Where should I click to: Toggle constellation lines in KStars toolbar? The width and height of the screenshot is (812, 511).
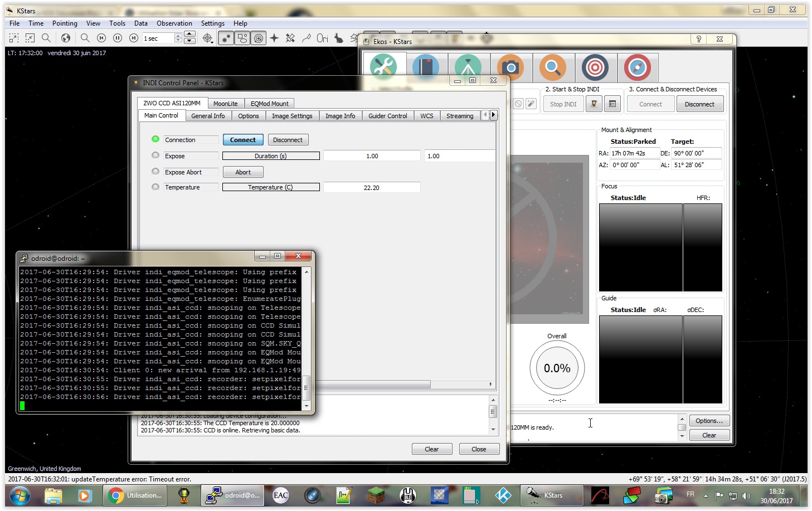coord(306,38)
